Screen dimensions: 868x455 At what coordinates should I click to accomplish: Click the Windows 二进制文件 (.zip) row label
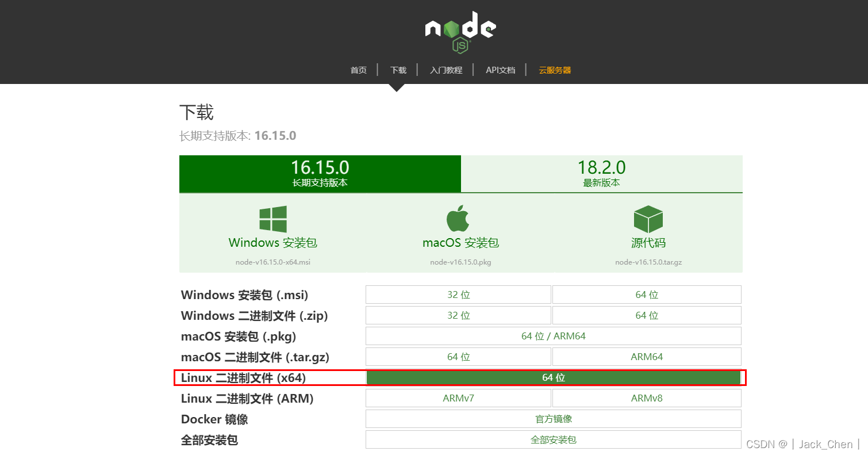254,316
